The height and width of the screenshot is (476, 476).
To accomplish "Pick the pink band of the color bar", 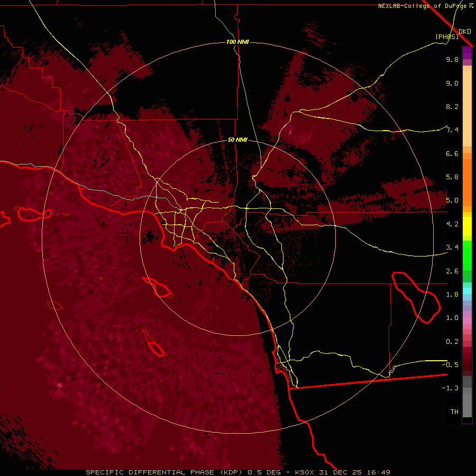I will 467,321.
